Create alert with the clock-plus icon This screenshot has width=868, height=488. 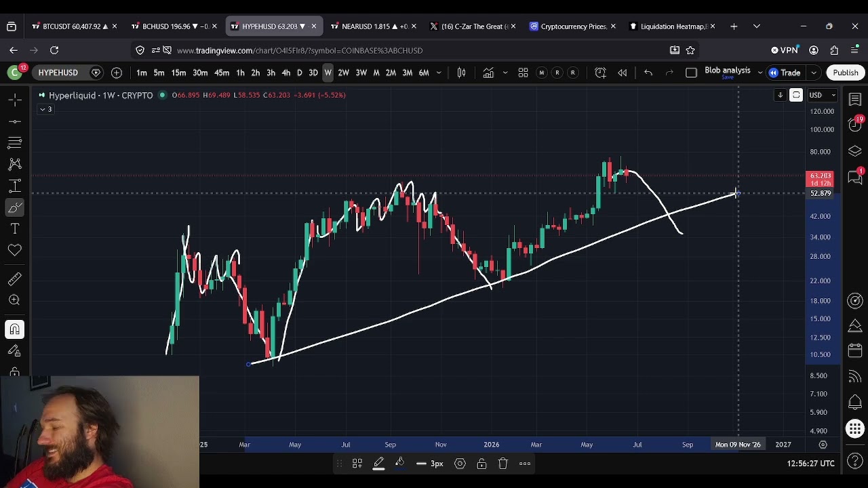click(600, 73)
